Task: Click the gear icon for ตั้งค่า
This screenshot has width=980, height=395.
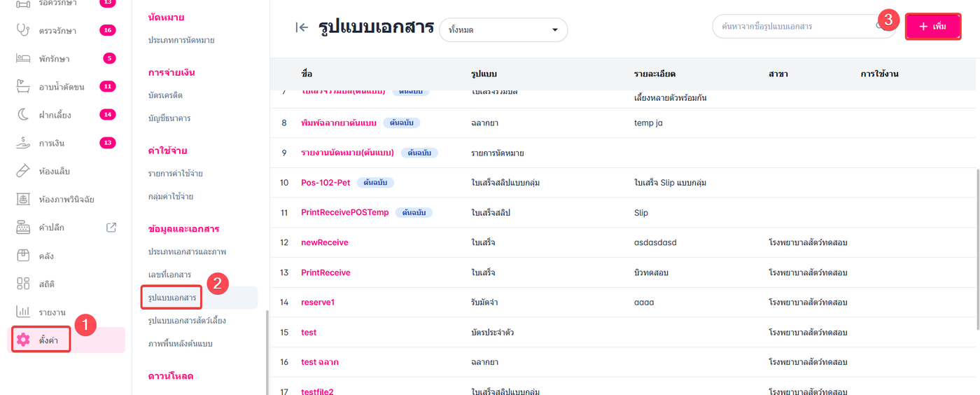Action: click(x=23, y=340)
